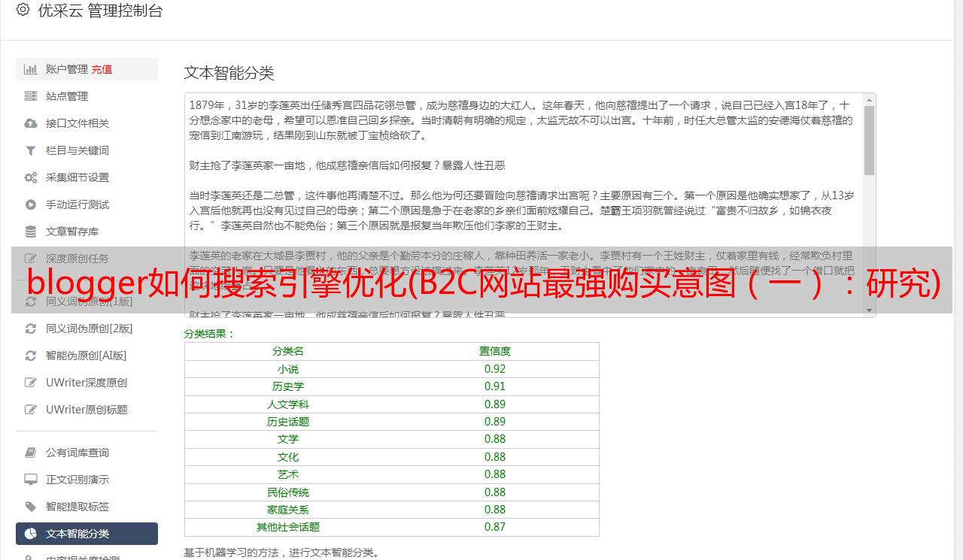Open 智能提取标签 page
The image size is (963, 560).
pos(87,507)
